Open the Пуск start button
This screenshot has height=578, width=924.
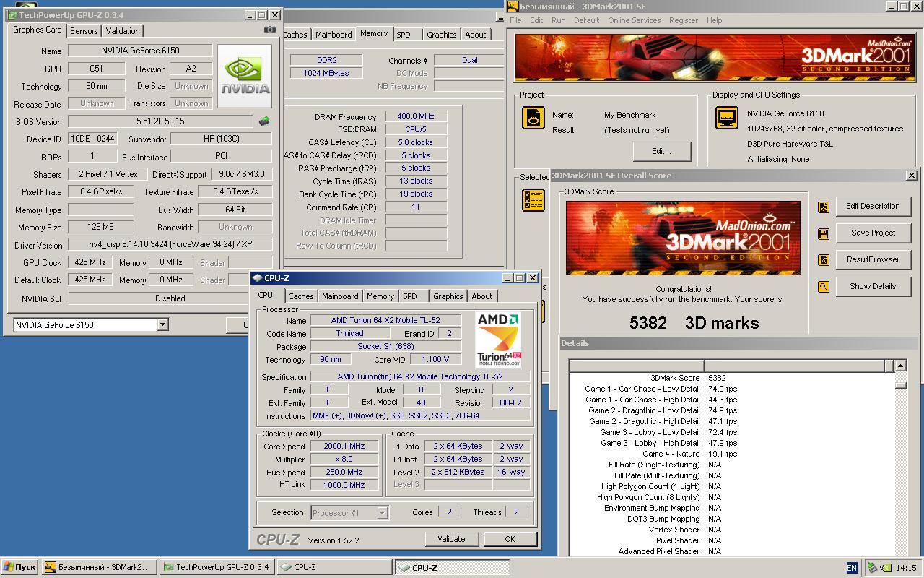(20, 568)
